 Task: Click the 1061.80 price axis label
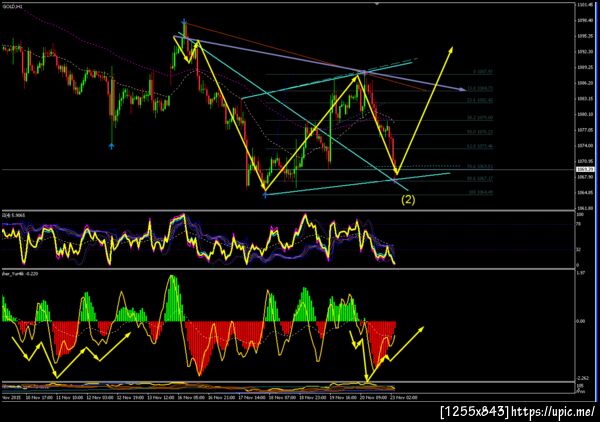[x=585, y=208]
